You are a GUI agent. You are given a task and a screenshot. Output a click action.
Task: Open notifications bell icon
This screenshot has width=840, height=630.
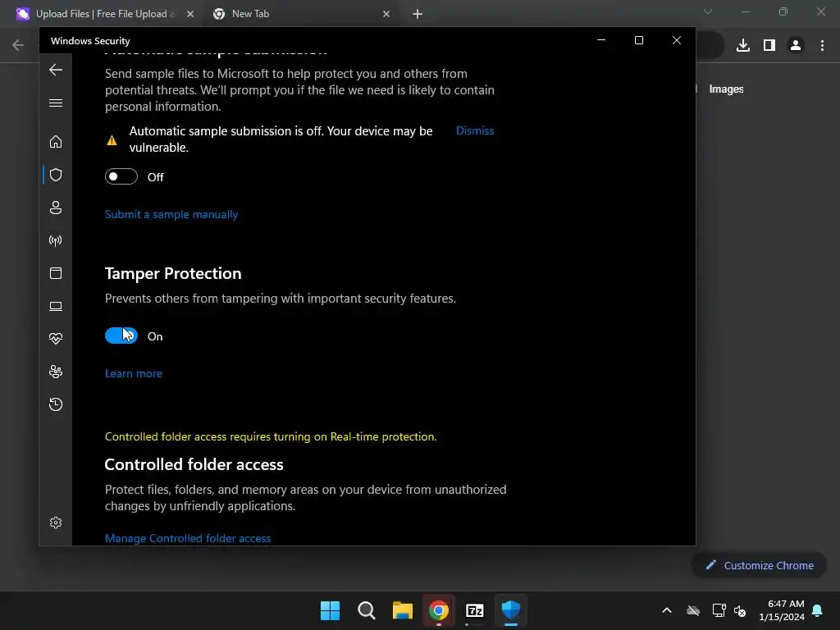tap(817, 610)
